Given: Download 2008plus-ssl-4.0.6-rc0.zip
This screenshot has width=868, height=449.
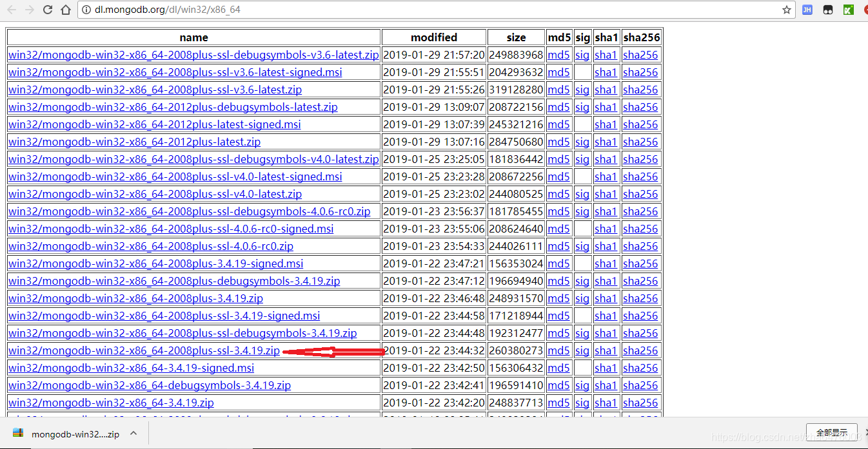Looking at the screenshot, I should click(151, 246).
